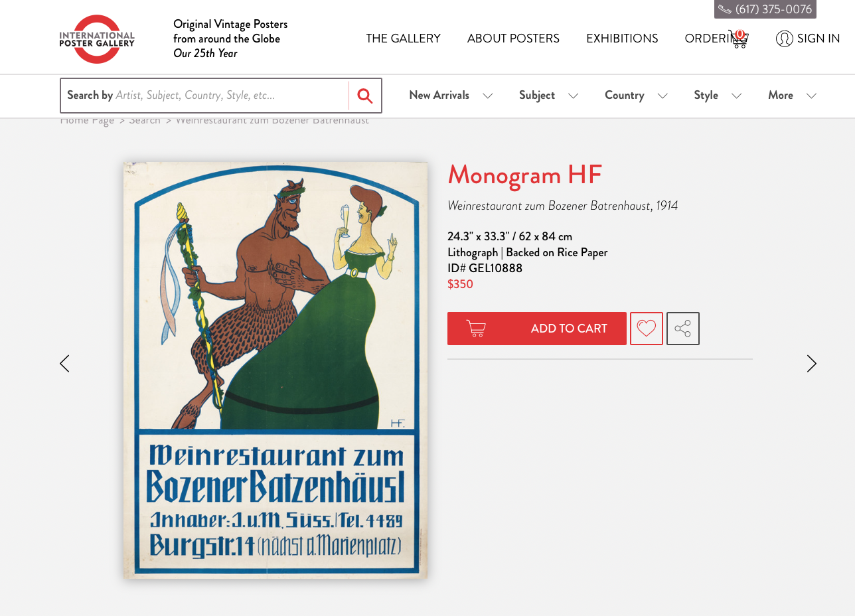Click the ID# GEL10888 text
The height and width of the screenshot is (616, 855).
(x=485, y=268)
